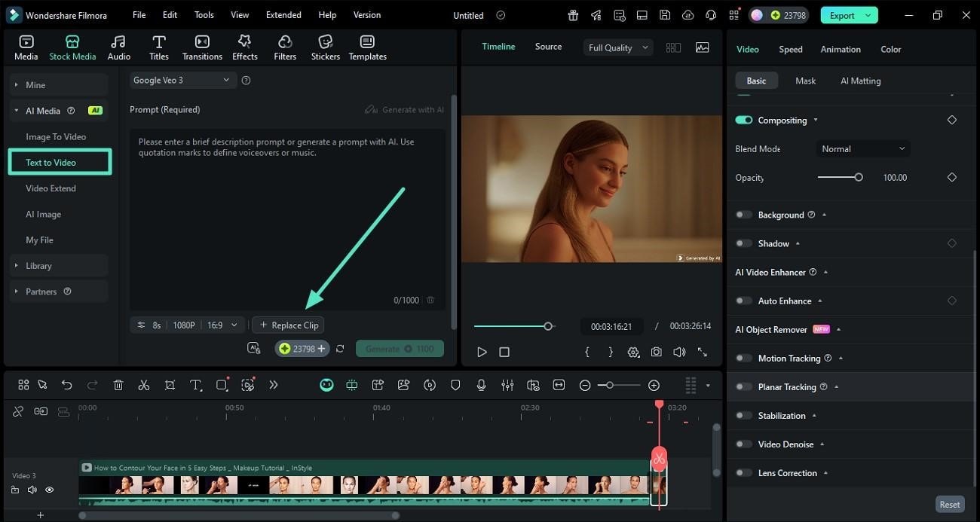Open the Extended menu
The width and height of the screenshot is (980, 522).
tap(283, 15)
